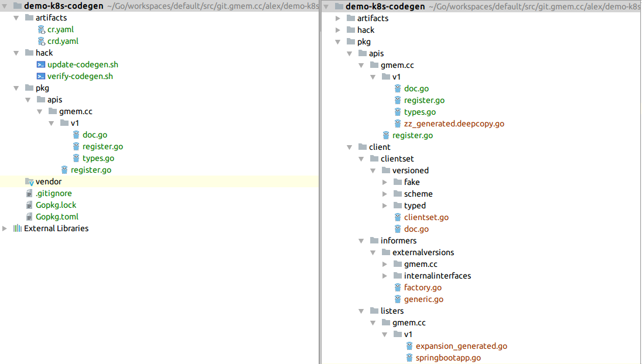This screenshot has width=642, height=364.
Task: Collapse the listers folder arrow
Action: click(361, 311)
